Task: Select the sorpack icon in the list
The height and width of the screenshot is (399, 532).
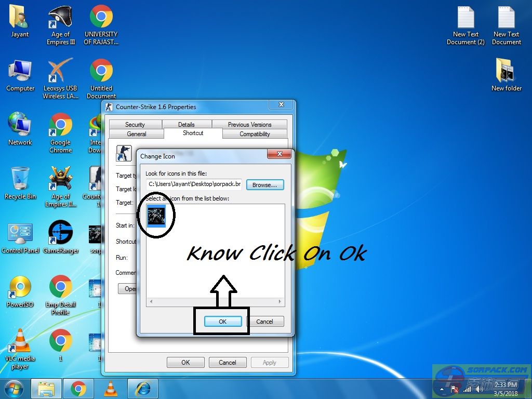Action: click(156, 216)
